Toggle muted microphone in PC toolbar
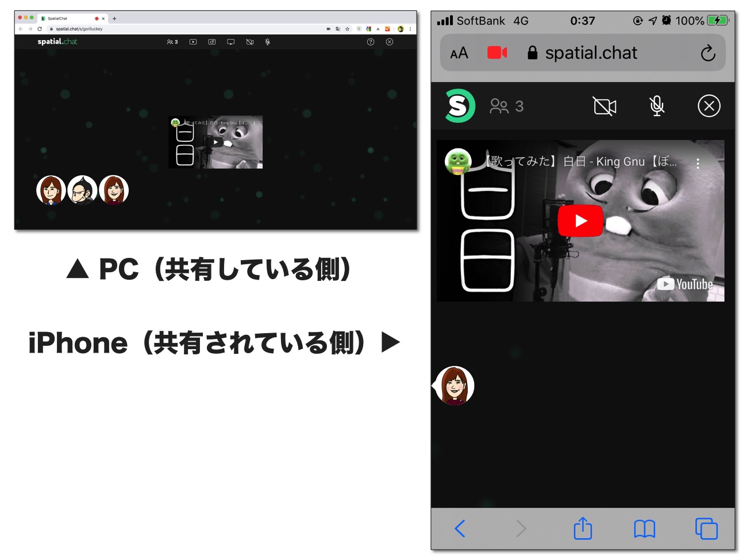The height and width of the screenshot is (560, 747). [268, 42]
